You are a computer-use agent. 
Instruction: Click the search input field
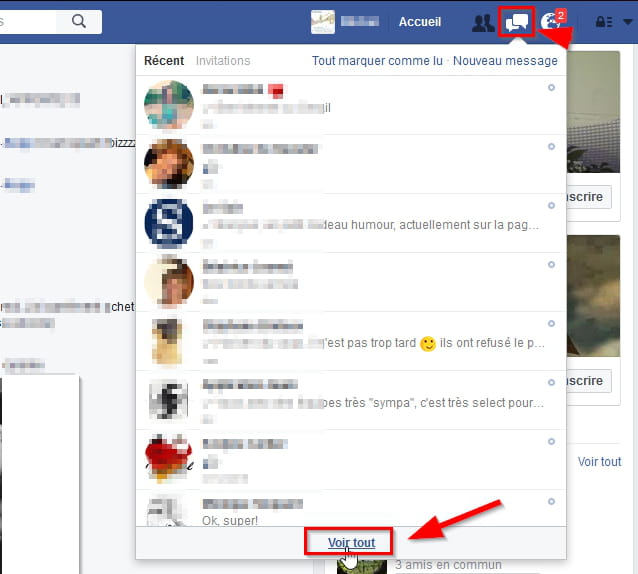27,22
